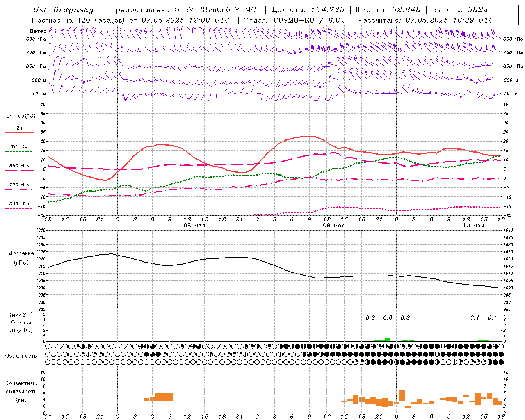Click the Осадки precipitation label
This screenshot has width=525, height=420.
[x=21, y=322]
